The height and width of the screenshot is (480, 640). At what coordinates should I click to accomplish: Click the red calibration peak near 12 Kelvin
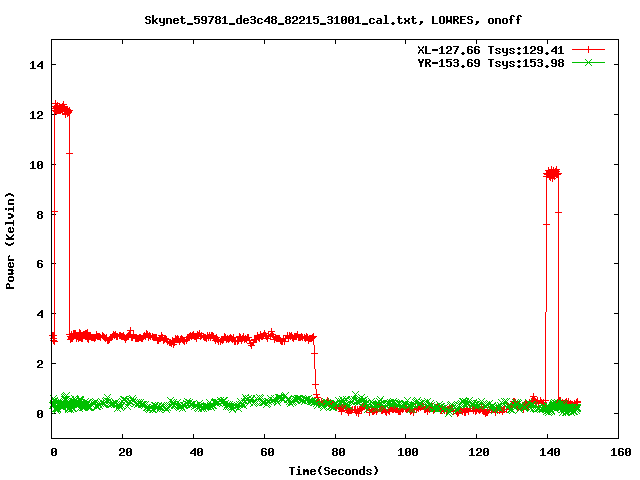pyautogui.click(x=62, y=109)
